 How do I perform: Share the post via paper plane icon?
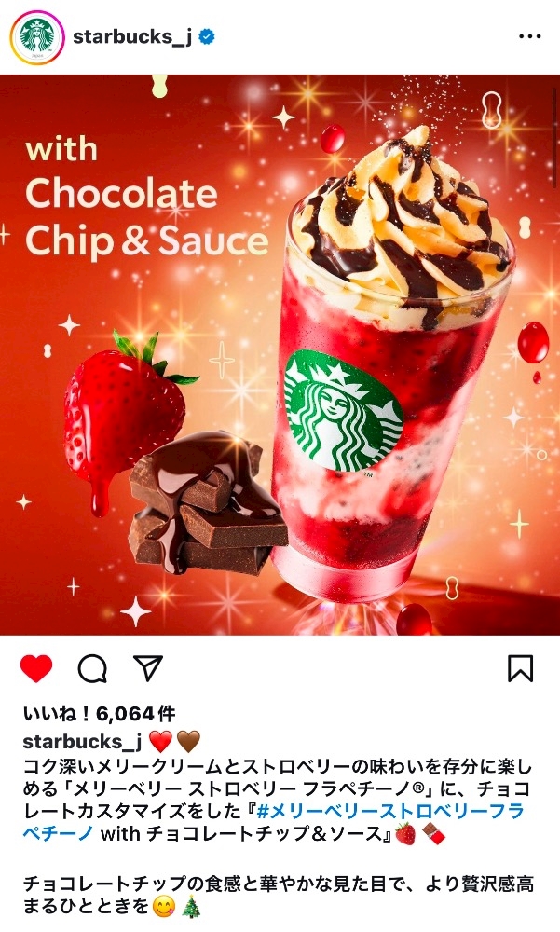[148, 668]
